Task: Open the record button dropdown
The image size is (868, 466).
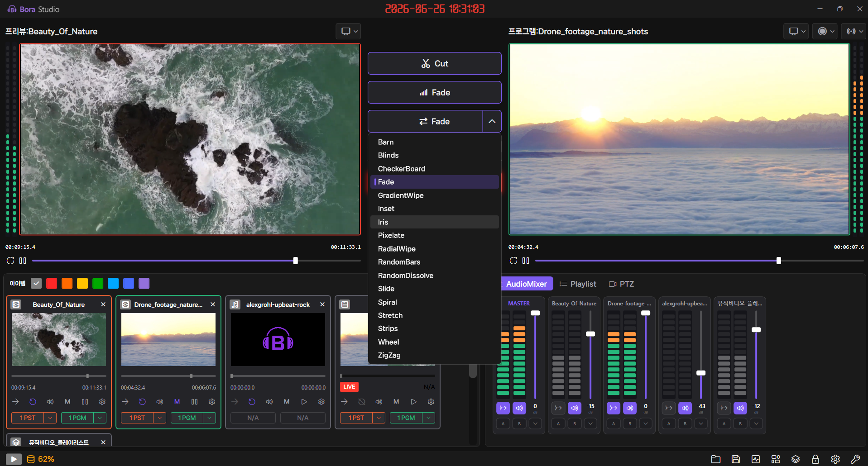Action: [x=825, y=31]
